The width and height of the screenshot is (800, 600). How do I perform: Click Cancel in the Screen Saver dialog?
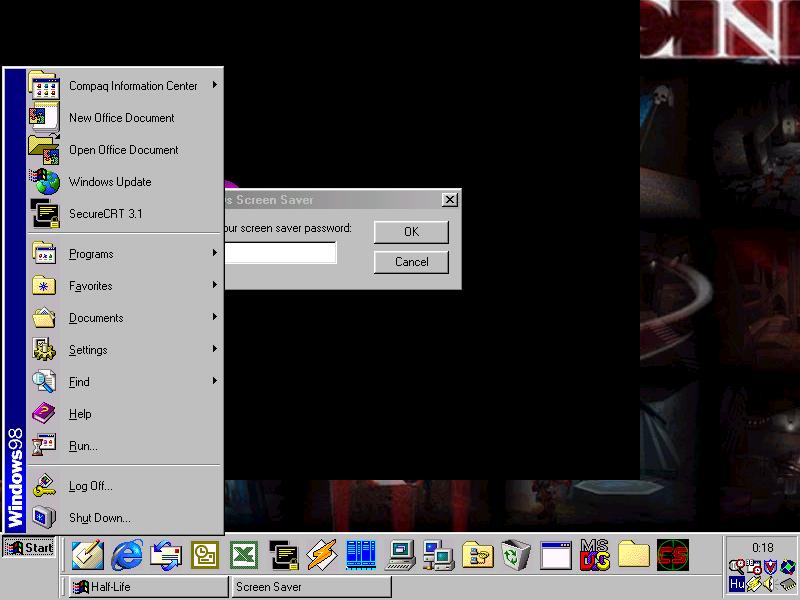pyautogui.click(x=411, y=262)
